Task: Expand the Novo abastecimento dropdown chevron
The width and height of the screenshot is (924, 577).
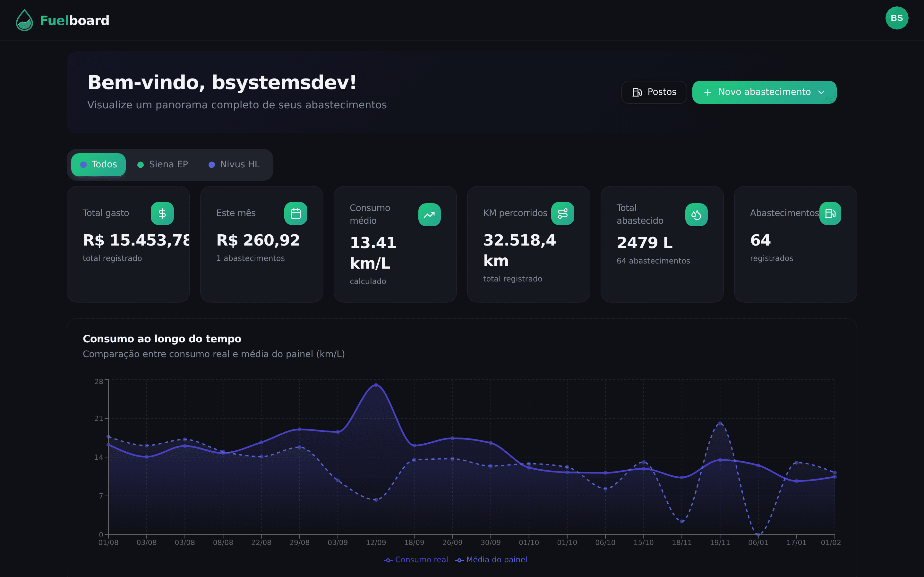Action: coord(822,92)
